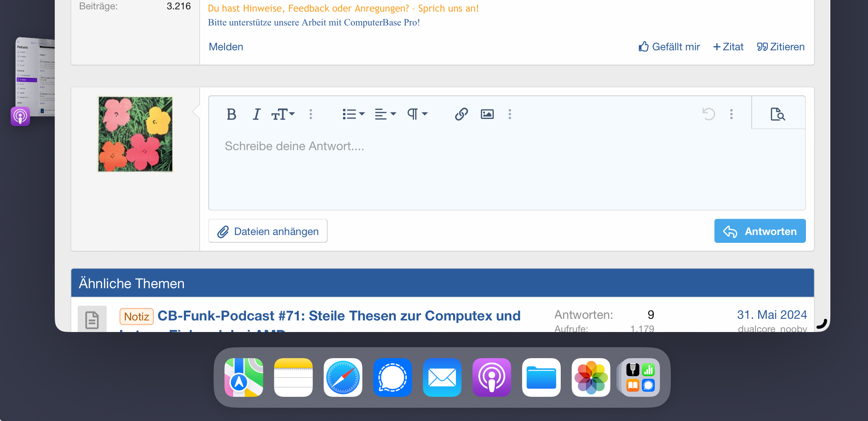868x421 pixels.
Task: Click the Zitieren quote link
Action: [x=780, y=47]
